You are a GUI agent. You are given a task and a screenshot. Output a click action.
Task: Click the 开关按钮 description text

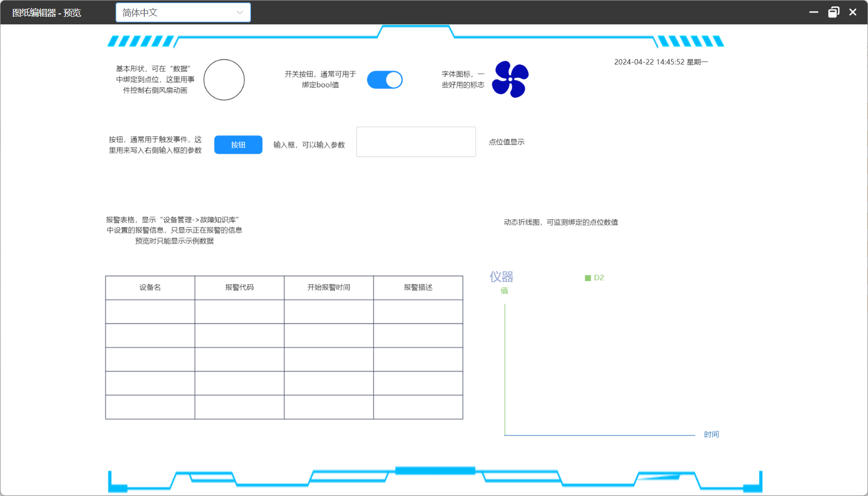pyautogui.click(x=320, y=79)
